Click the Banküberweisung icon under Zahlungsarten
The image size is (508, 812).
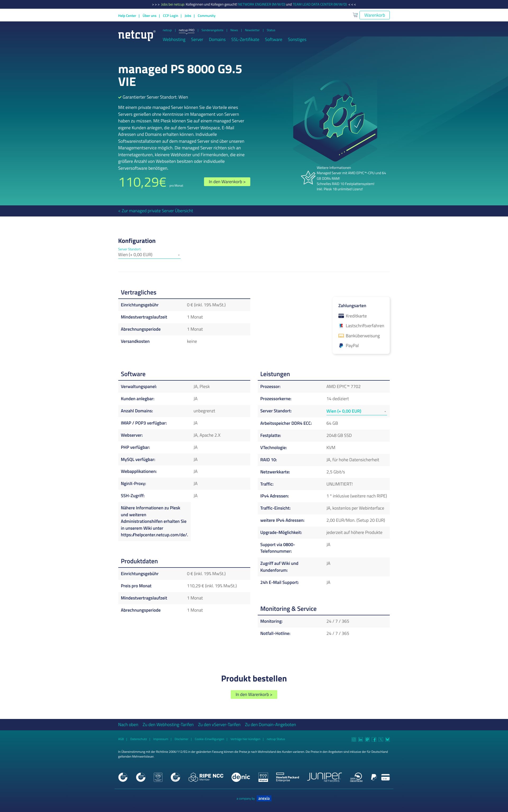[x=341, y=336]
